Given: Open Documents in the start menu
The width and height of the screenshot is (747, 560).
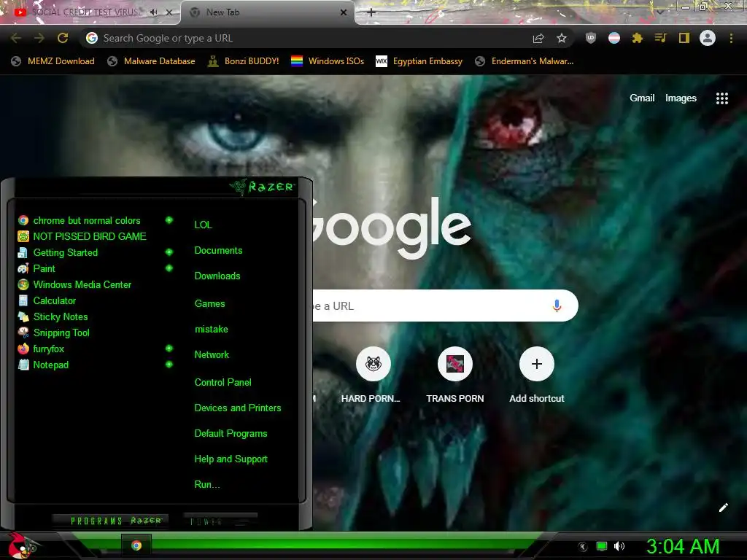Looking at the screenshot, I should 218,251.
